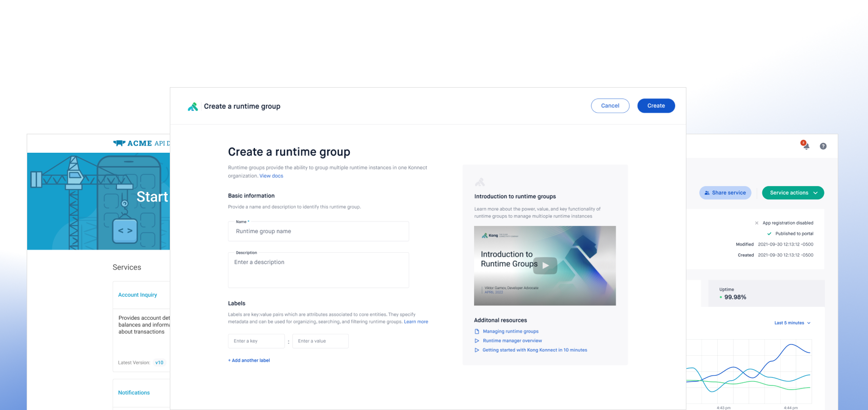Click the document icon beside Managing runtime groups
The height and width of the screenshot is (410, 868).
click(477, 332)
